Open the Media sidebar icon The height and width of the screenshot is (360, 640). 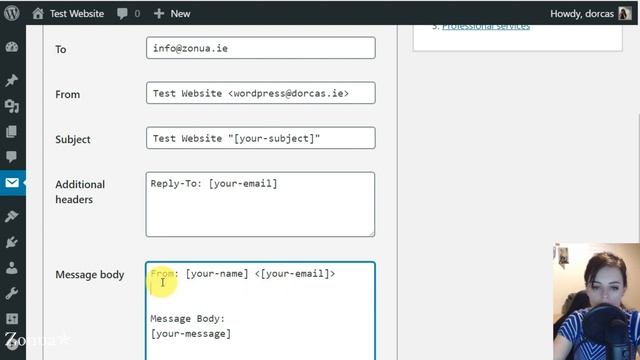(x=12, y=106)
